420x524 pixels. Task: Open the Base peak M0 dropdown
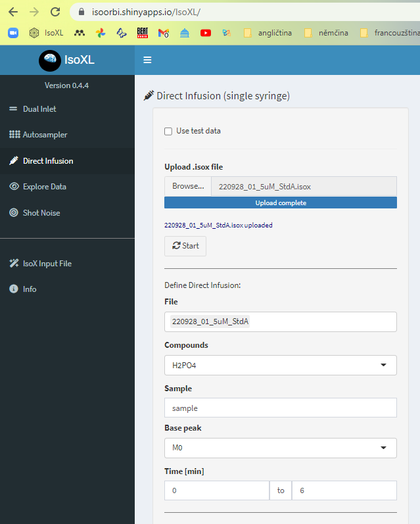coord(281,448)
